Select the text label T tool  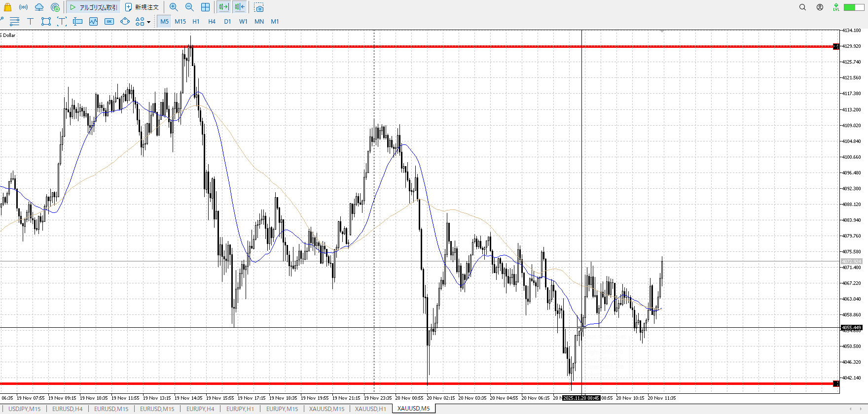click(30, 21)
